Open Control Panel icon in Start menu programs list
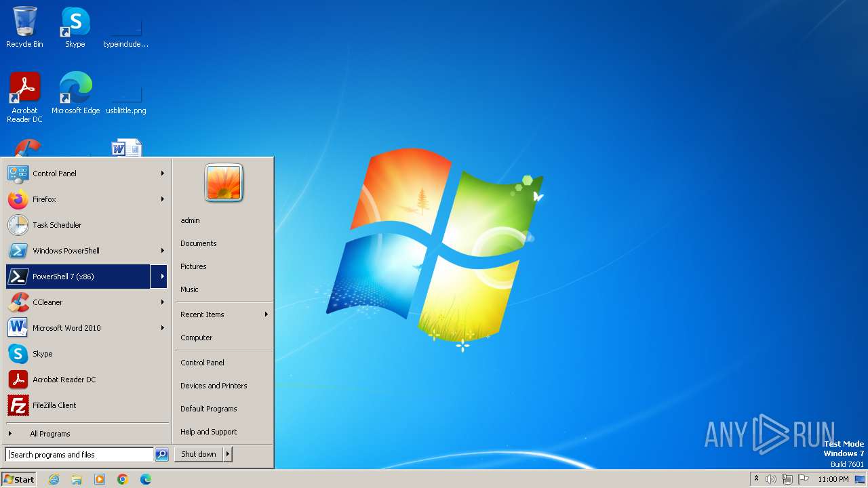The height and width of the screenshot is (488, 868). [18, 174]
